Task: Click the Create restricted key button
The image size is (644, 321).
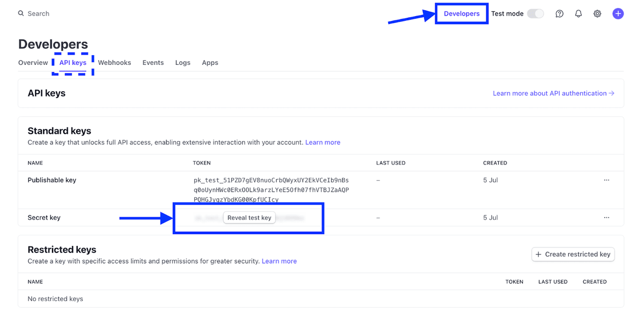Action: (x=573, y=254)
